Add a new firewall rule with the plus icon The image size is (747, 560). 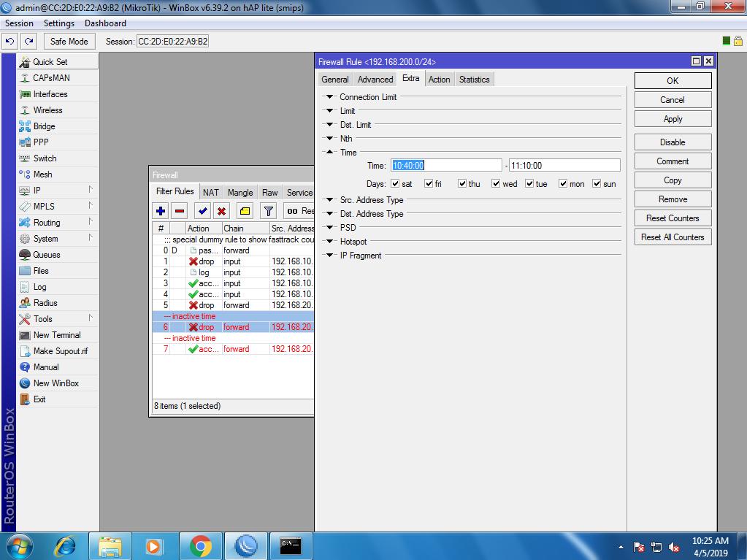coord(161,211)
